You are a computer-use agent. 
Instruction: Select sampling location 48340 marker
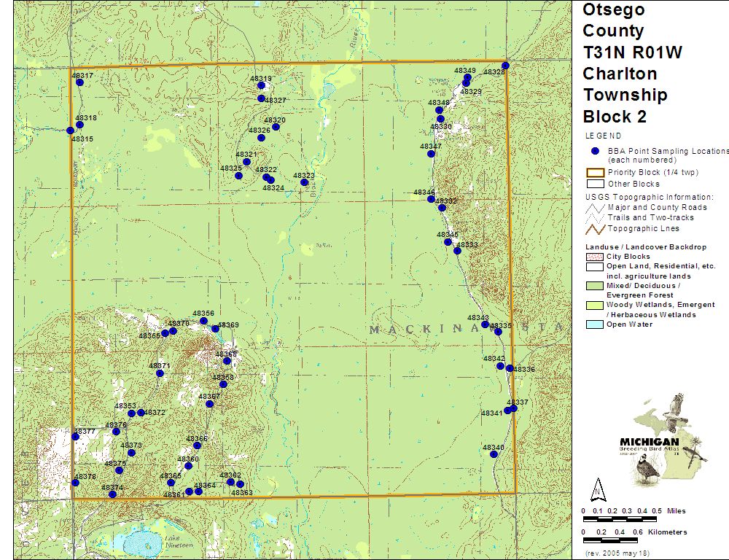pos(494,454)
